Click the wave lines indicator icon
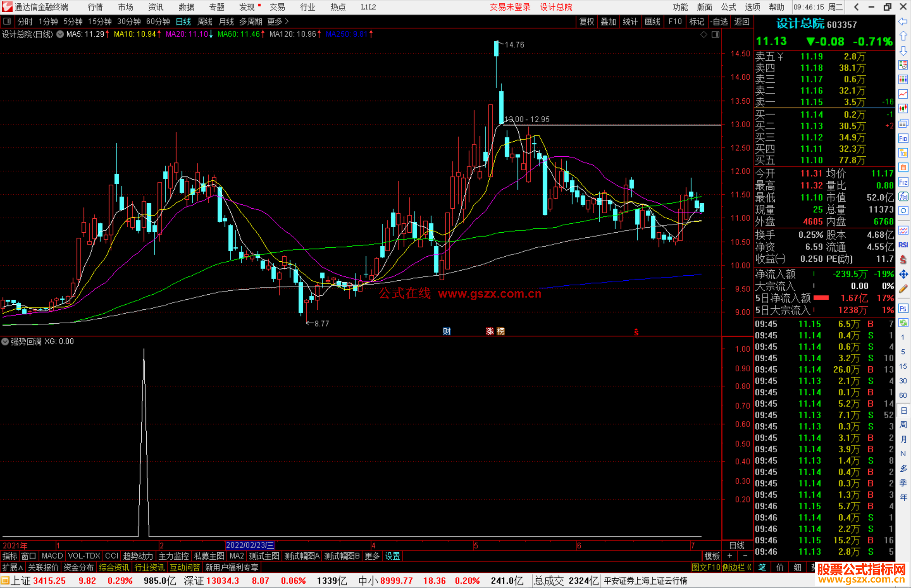Viewport: 911px width, 588px height. point(903,231)
